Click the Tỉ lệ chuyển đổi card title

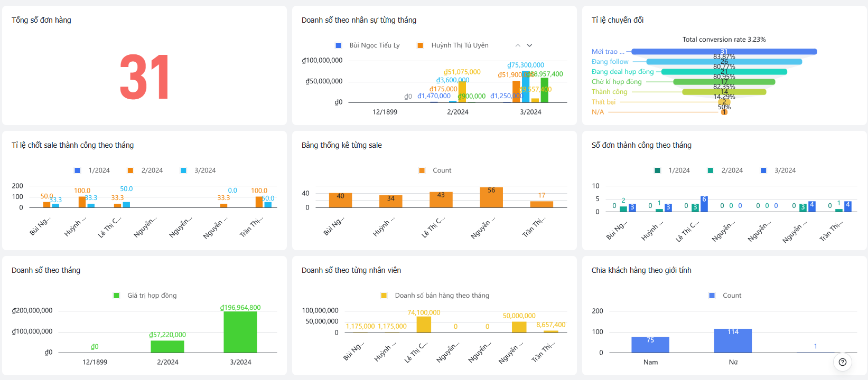618,20
